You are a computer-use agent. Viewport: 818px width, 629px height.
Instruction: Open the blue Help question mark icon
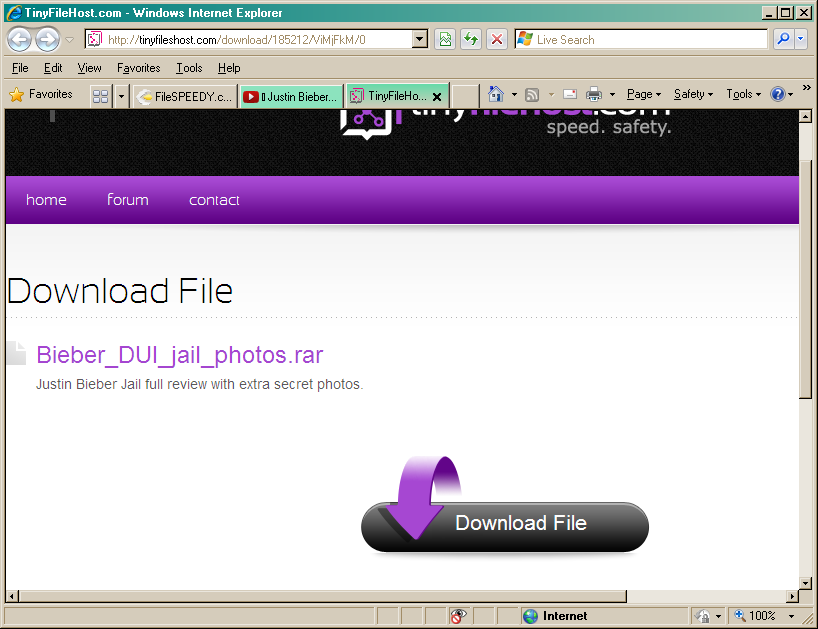click(x=777, y=94)
